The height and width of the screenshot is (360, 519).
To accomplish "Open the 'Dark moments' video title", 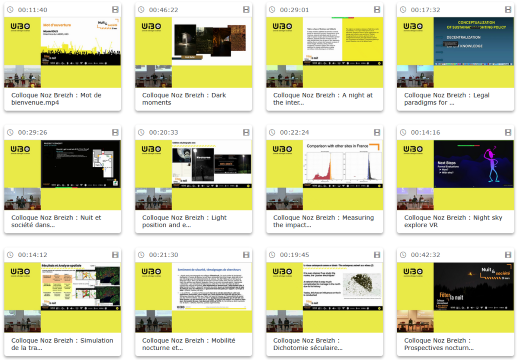I will pyautogui.click(x=184, y=99).
